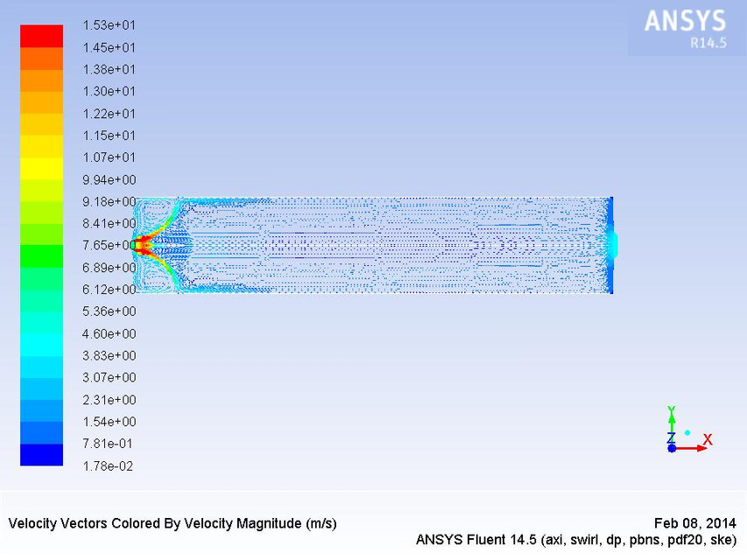The image size is (747, 560).
Task: Click the velocity magnitude units label (m/s)
Action: (320, 523)
